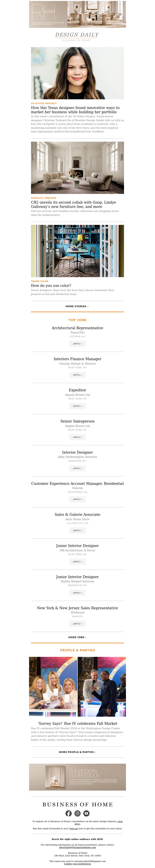155x868 pixels.
Task: Apply for Interiors Finance Manager job
Action: pos(77,375)
